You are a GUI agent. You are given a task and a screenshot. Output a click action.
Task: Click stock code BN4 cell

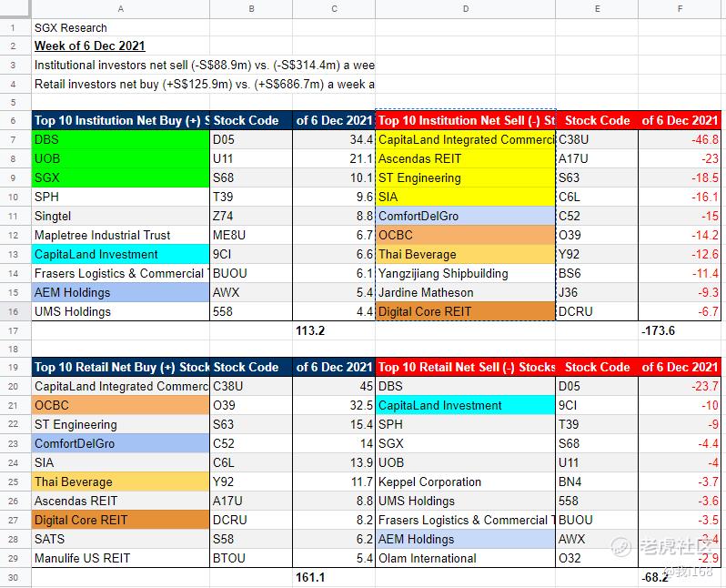597,482
